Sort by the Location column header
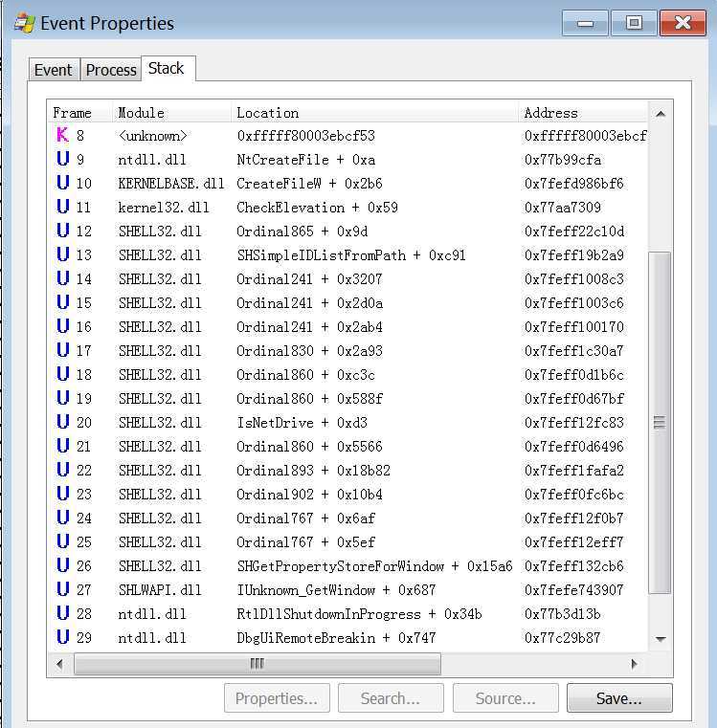This screenshot has height=728, width=717. pyautogui.click(x=374, y=113)
